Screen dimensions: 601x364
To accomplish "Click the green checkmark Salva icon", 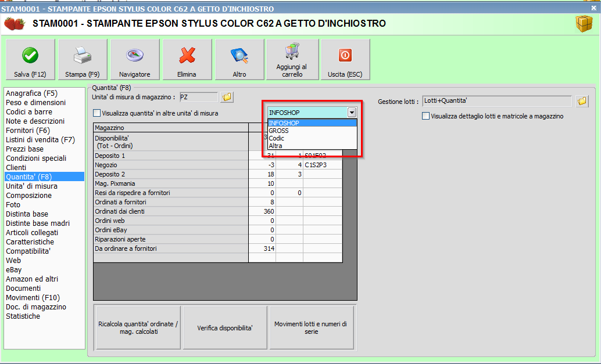I will (x=30, y=56).
